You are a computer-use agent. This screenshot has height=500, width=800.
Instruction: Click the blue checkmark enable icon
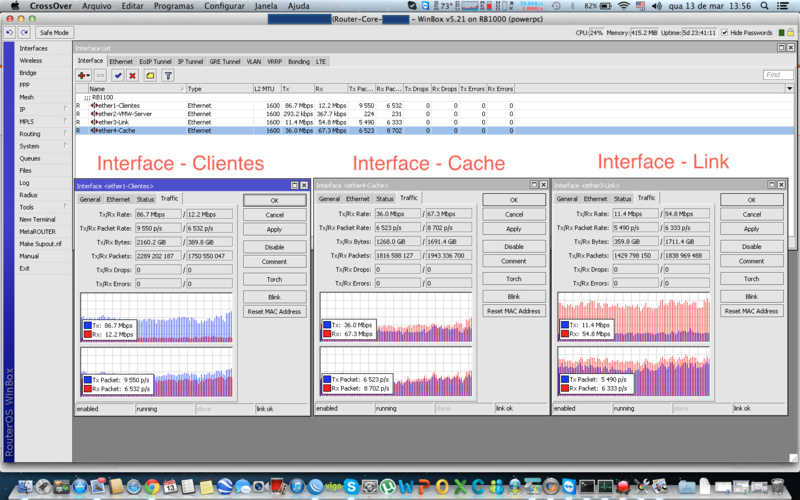(x=118, y=76)
